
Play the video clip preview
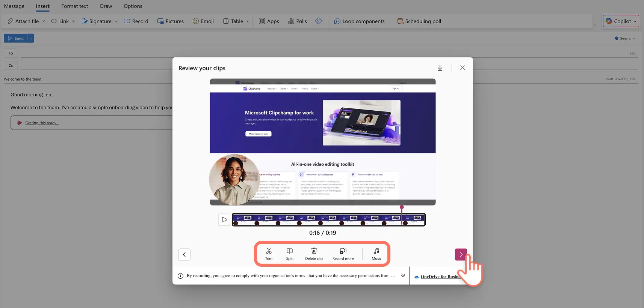[x=224, y=219]
